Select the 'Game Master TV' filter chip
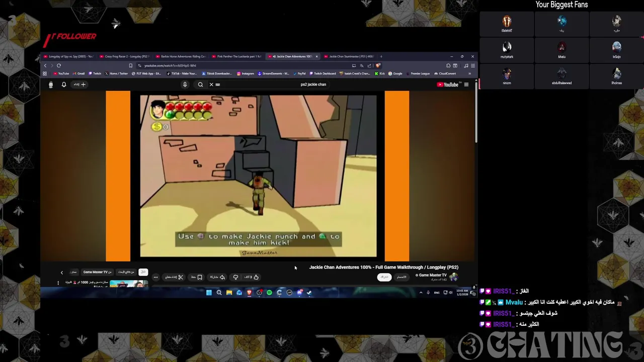 pyautogui.click(x=97, y=272)
